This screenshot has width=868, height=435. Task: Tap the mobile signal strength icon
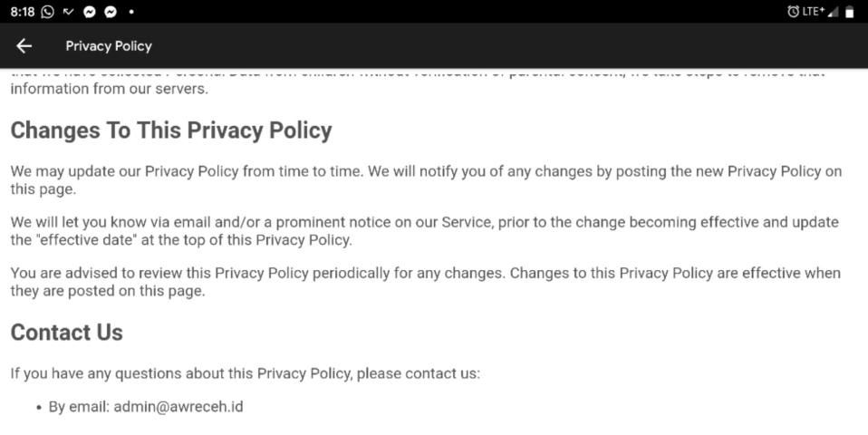pos(833,12)
